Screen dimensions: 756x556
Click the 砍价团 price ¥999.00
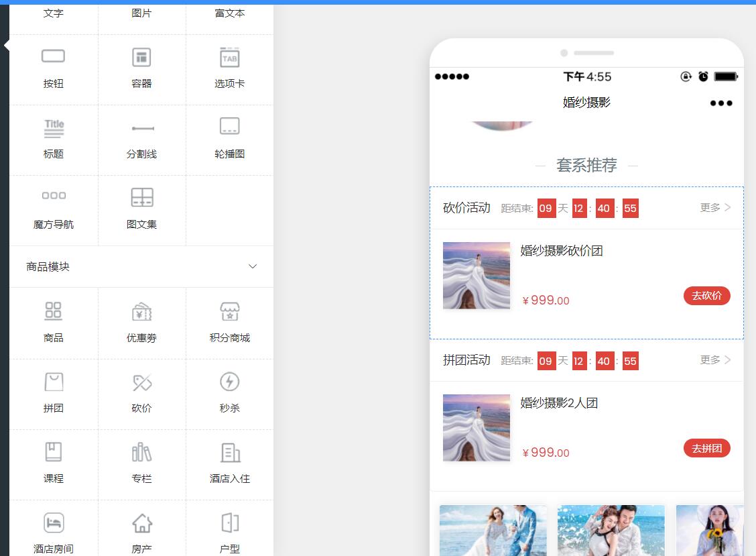click(x=546, y=300)
